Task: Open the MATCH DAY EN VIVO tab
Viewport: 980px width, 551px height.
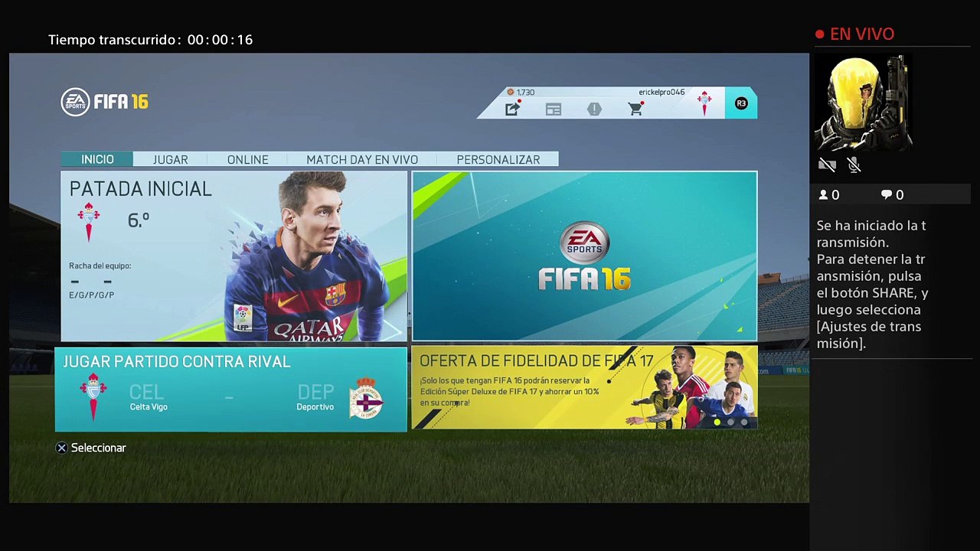Action: click(362, 159)
